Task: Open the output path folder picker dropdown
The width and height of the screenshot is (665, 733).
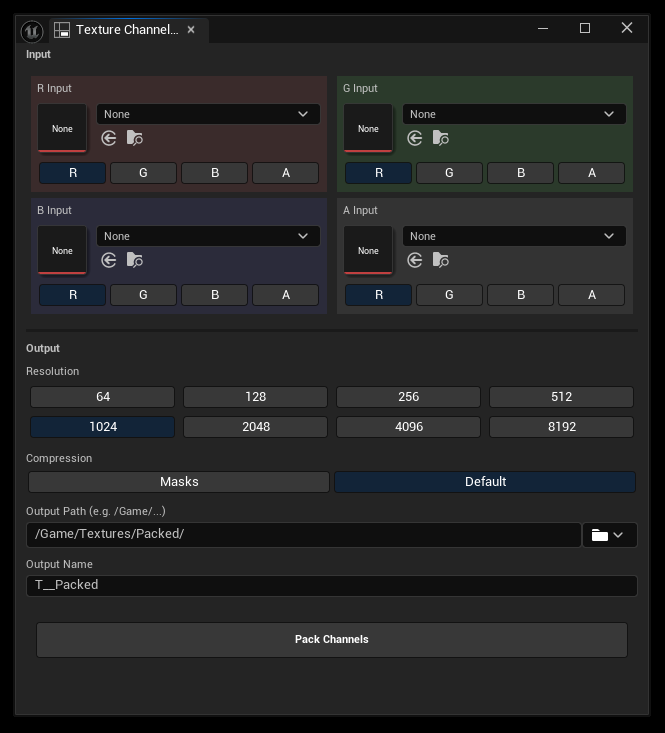Action: 609,535
